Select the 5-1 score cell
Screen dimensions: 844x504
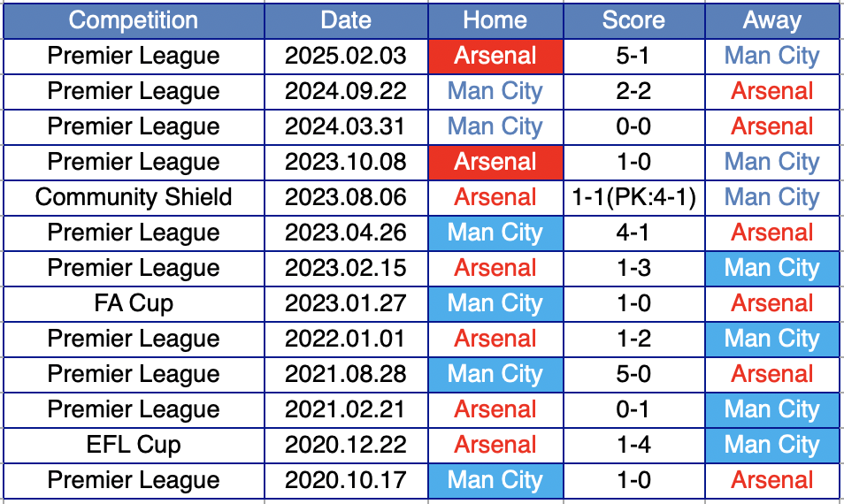point(633,56)
